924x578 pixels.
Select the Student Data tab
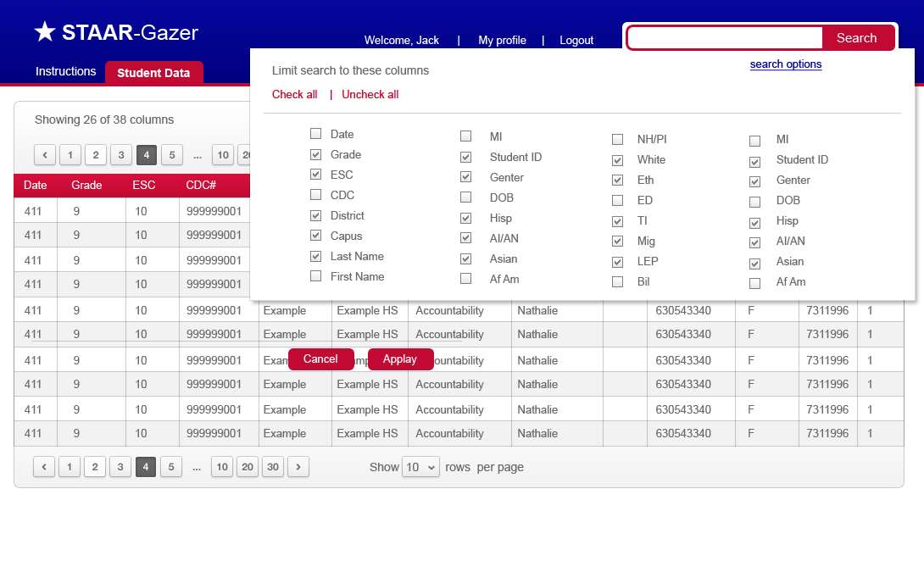153,73
